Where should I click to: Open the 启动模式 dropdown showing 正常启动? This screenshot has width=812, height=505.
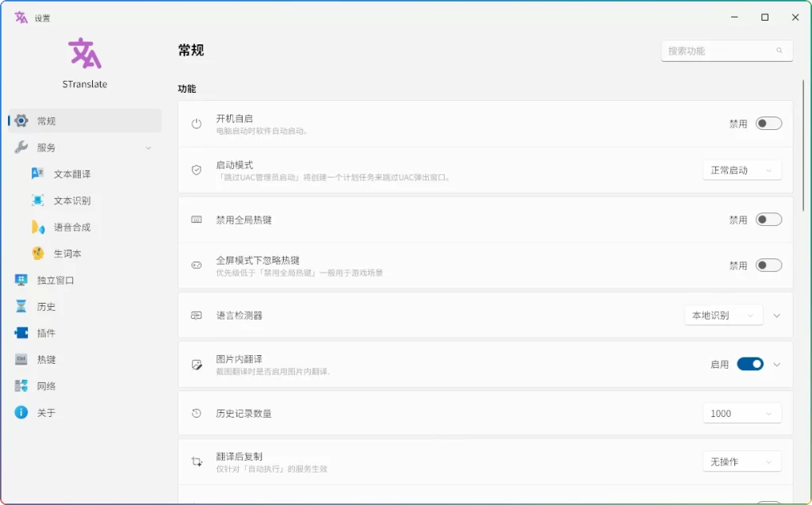[741, 170]
